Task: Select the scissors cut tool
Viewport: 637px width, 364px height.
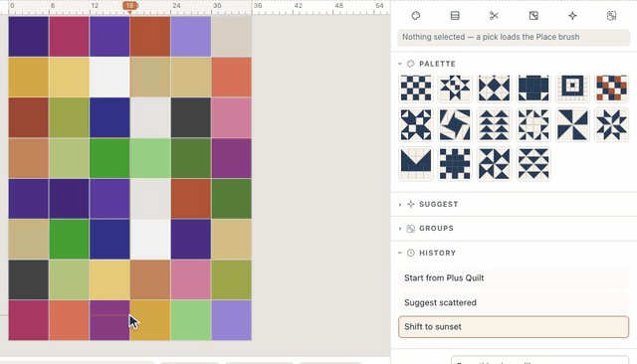Action: [x=494, y=16]
